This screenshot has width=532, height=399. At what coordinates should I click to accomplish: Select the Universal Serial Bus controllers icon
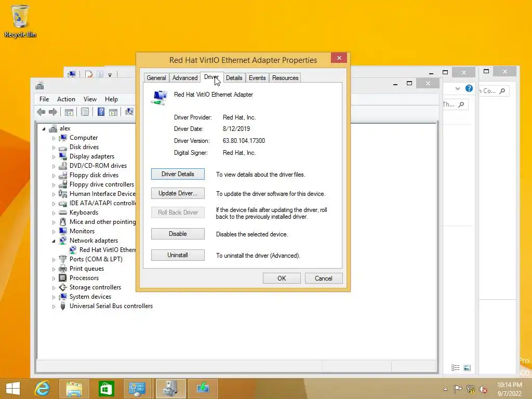click(x=63, y=306)
